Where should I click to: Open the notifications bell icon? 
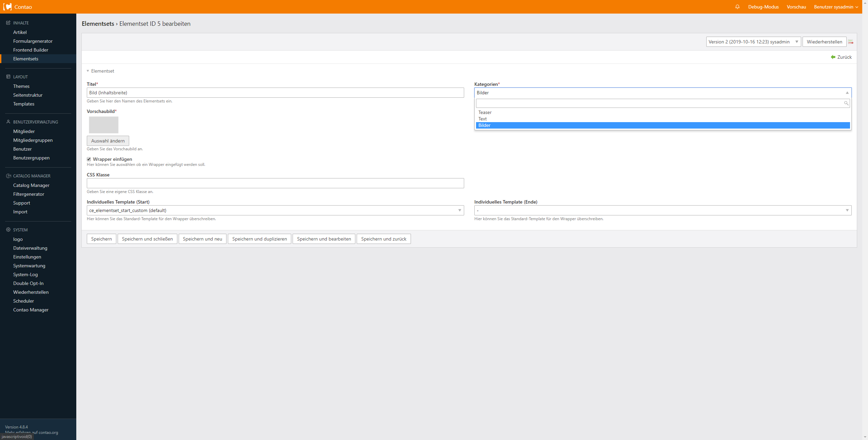click(737, 7)
